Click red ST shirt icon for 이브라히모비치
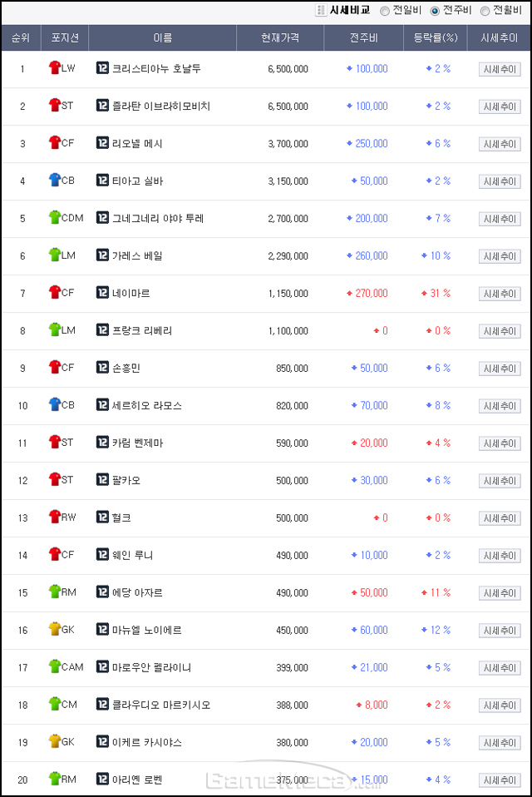The height and width of the screenshot is (797, 532). pos(55,105)
